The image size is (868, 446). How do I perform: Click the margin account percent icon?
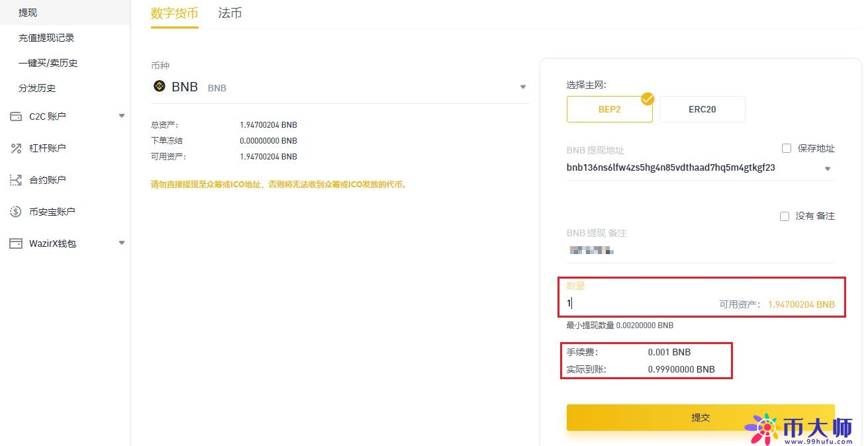16,148
